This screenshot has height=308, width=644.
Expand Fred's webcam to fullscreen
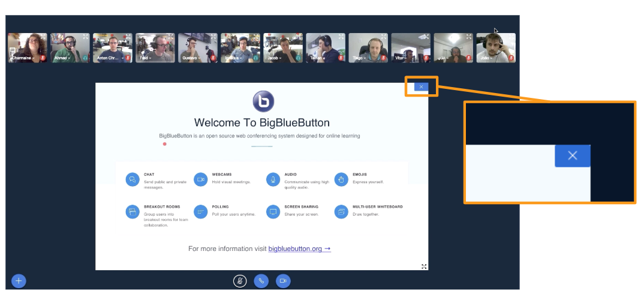[x=171, y=37]
